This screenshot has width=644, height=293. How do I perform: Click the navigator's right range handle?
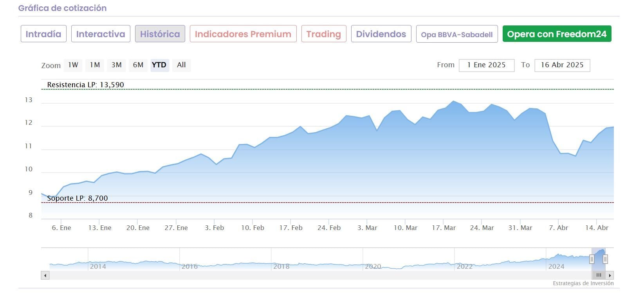(605, 259)
